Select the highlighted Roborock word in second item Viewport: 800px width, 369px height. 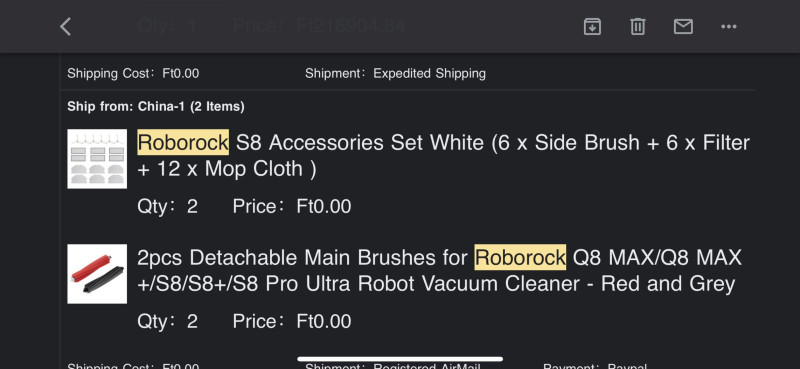click(520, 257)
